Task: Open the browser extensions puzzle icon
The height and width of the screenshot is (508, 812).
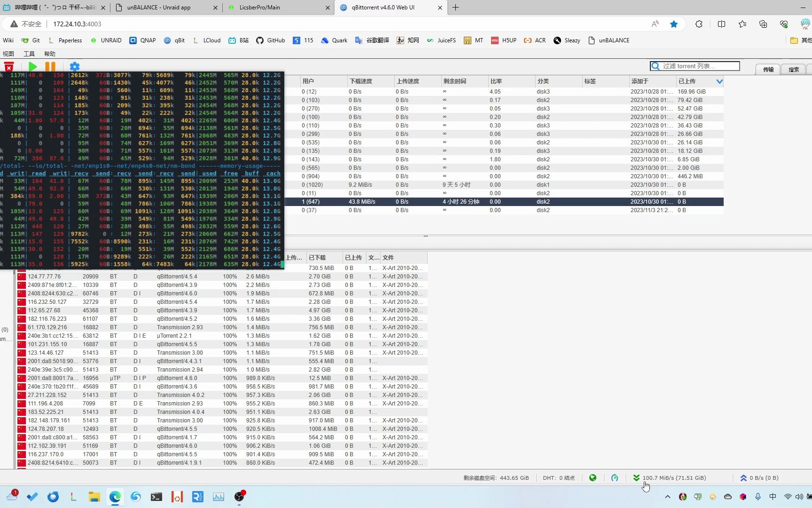Action: pos(699,24)
